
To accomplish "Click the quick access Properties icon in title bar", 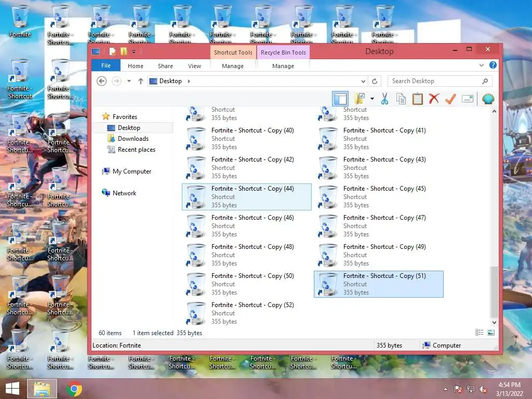I will tap(112, 51).
